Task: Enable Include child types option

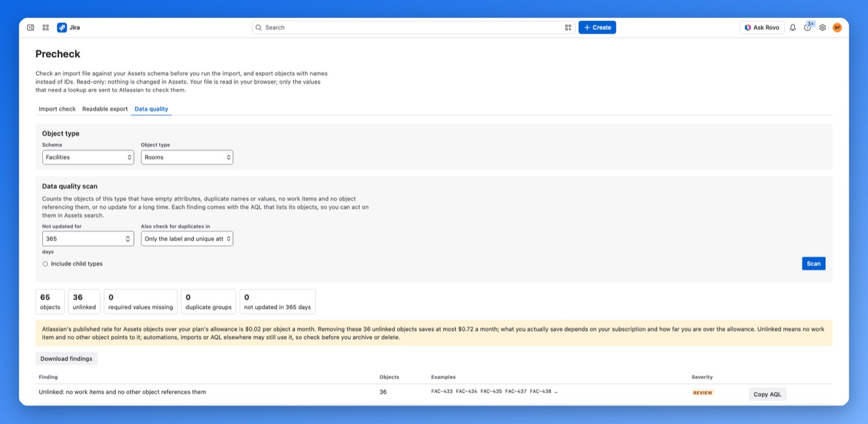Action: (x=45, y=263)
